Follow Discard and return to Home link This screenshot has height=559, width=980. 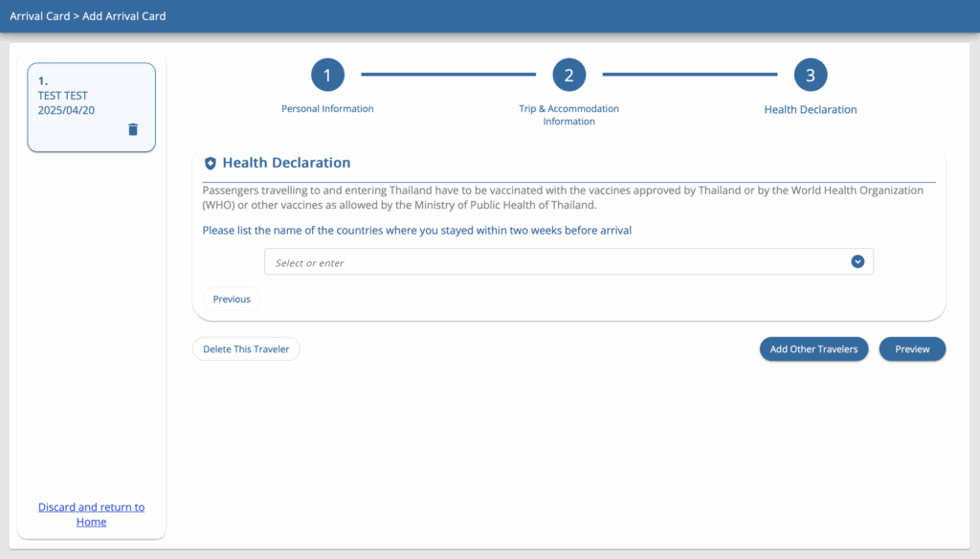pos(91,514)
